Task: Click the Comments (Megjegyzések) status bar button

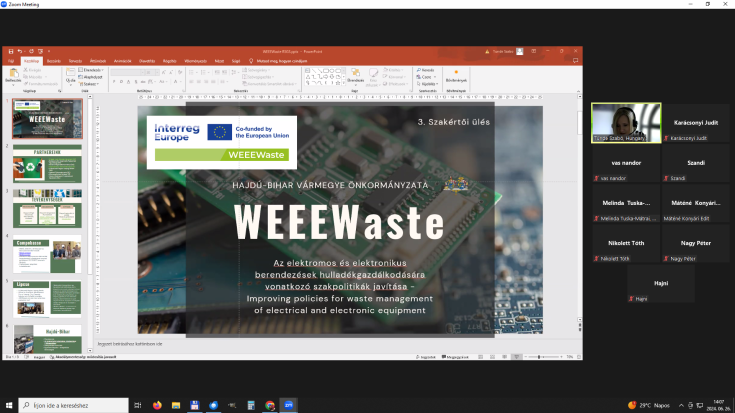Action: click(x=455, y=357)
